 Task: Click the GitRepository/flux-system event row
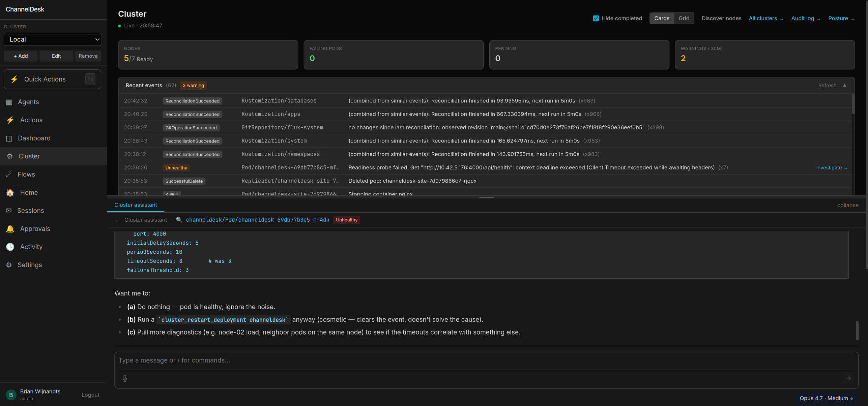pyautogui.click(x=485, y=127)
